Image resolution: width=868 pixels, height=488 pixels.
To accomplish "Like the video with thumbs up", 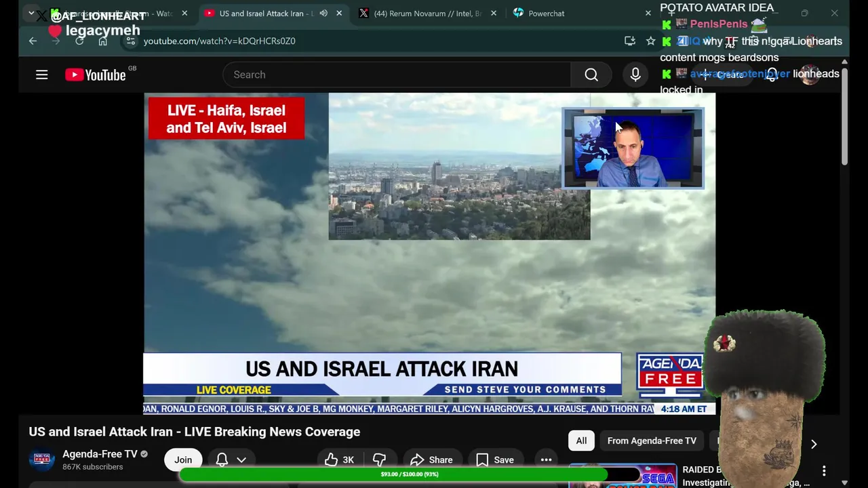I will pos(339,460).
